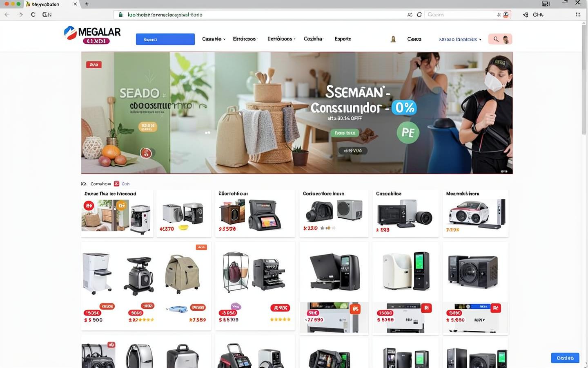
Task: Focus the browser address bar URL
Action: point(261,14)
